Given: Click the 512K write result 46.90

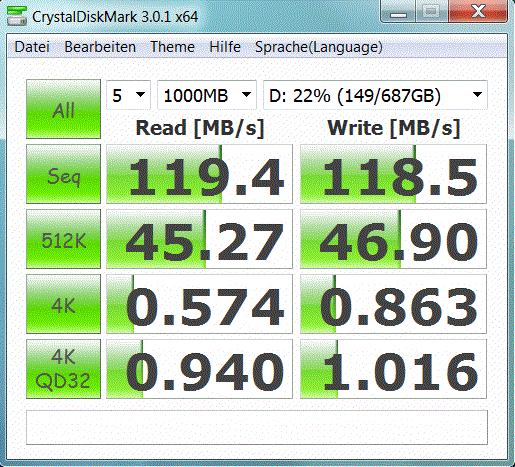Looking at the screenshot, I should (x=393, y=239).
